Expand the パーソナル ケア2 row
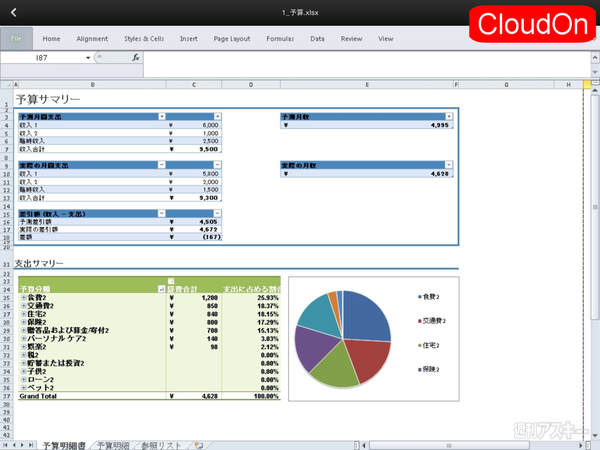Screen dimensions: 600x450 [24, 338]
